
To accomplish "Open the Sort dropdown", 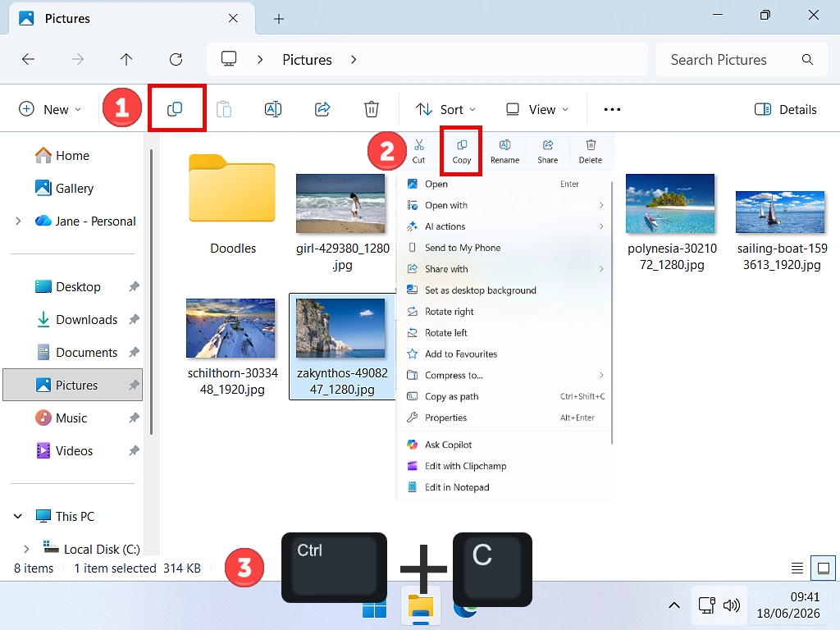I will click(445, 109).
